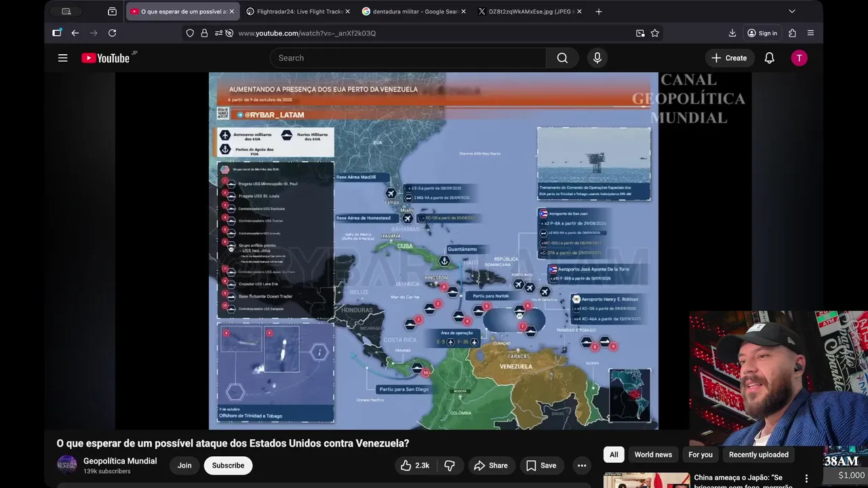Open the container tabs icon in tab bar
868x488 pixels.
pyautogui.click(x=112, y=12)
